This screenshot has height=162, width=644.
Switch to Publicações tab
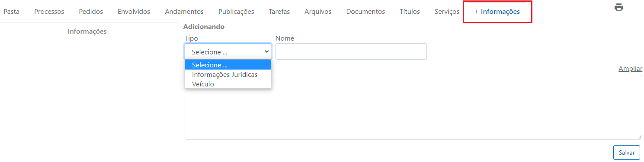click(x=236, y=12)
